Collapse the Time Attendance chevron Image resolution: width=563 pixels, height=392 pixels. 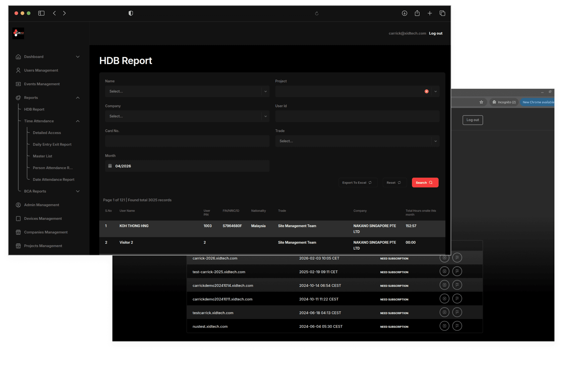tap(78, 121)
